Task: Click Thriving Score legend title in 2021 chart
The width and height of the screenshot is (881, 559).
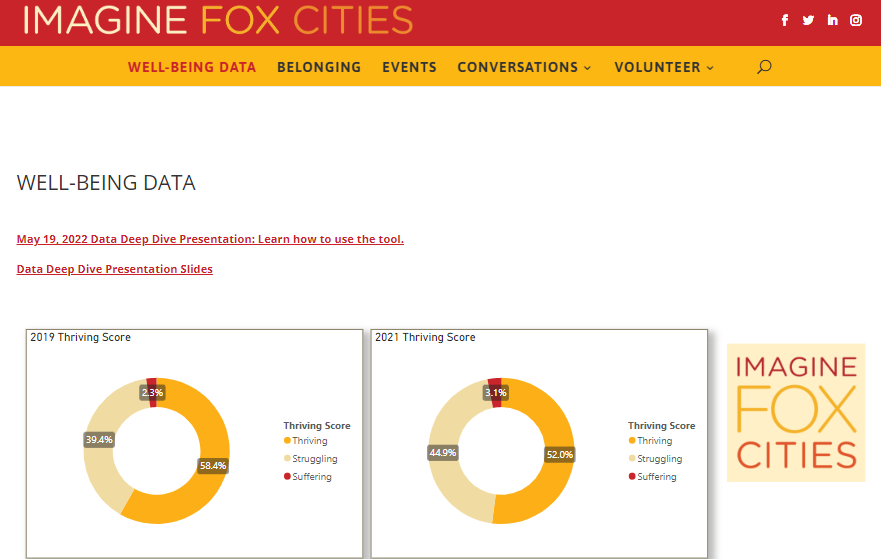Action: coord(661,425)
